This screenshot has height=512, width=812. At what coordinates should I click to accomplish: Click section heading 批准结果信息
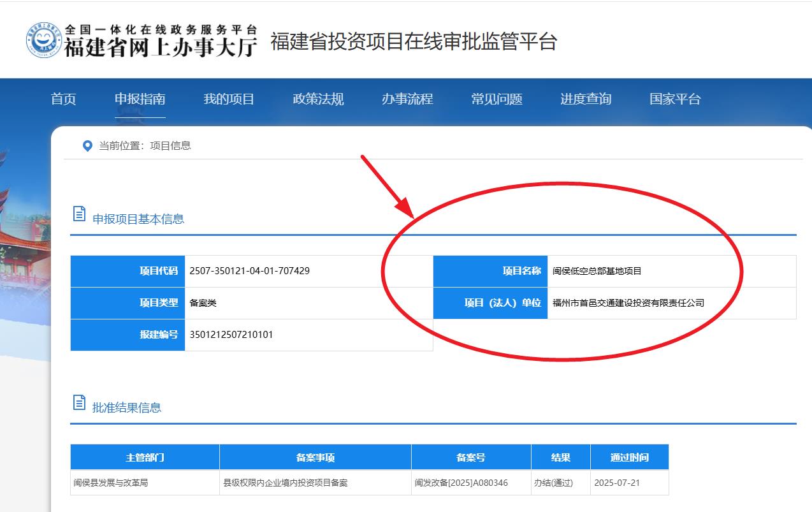tap(127, 407)
